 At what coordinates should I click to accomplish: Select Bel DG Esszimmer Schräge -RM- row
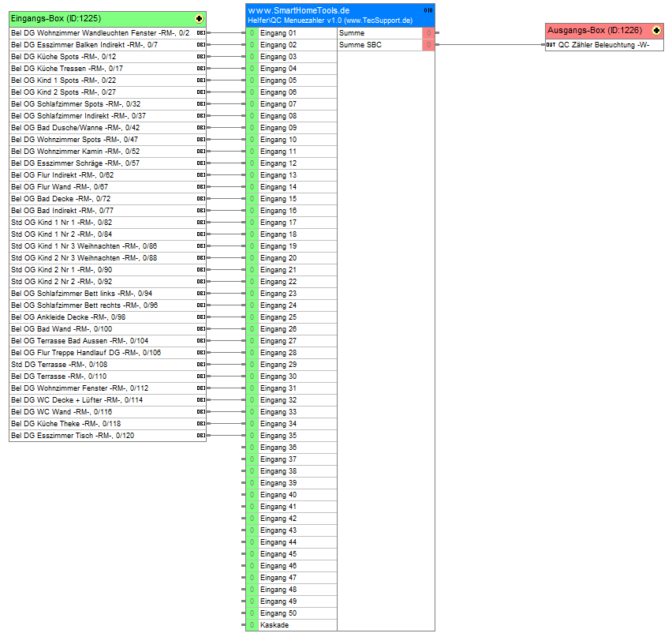point(107,163)
